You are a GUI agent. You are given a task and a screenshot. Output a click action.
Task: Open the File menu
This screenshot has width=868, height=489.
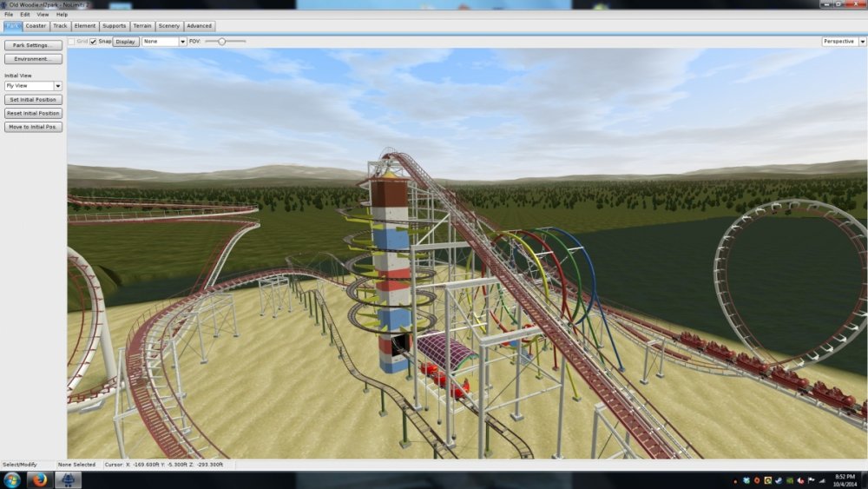(9, 15)
